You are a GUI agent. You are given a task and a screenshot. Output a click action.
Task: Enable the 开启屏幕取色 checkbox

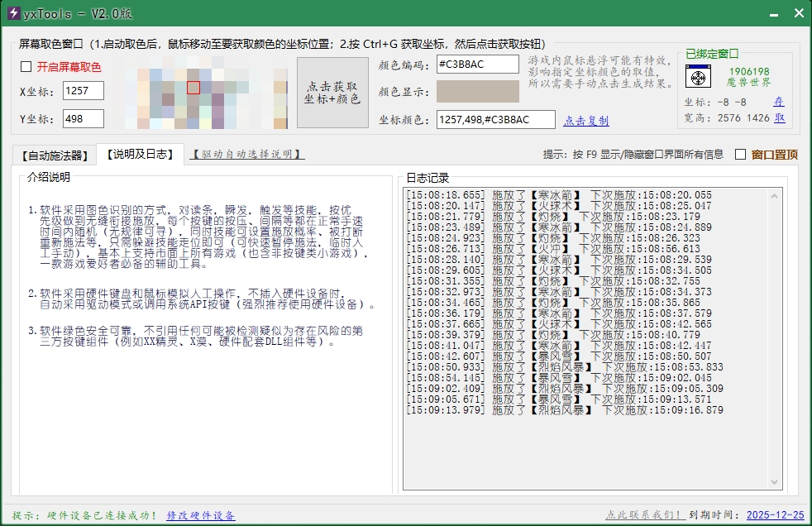pos(26,67)
